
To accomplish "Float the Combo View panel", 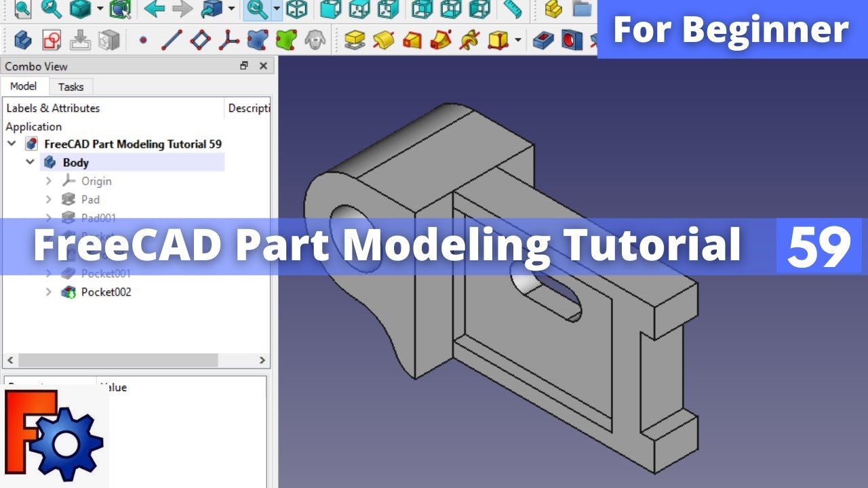I will click(244, 66).
